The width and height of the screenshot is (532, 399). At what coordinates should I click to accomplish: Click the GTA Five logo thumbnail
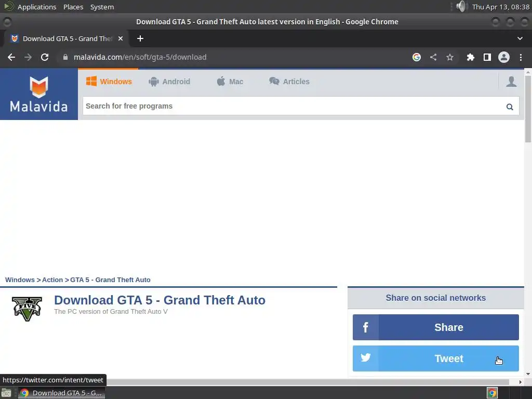[x=27, y=309]
